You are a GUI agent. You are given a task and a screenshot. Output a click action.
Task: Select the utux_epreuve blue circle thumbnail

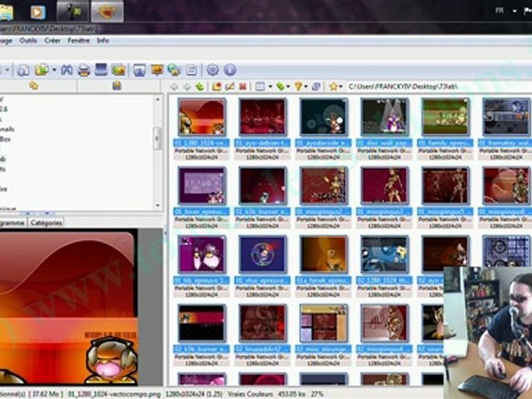(263, 254)
